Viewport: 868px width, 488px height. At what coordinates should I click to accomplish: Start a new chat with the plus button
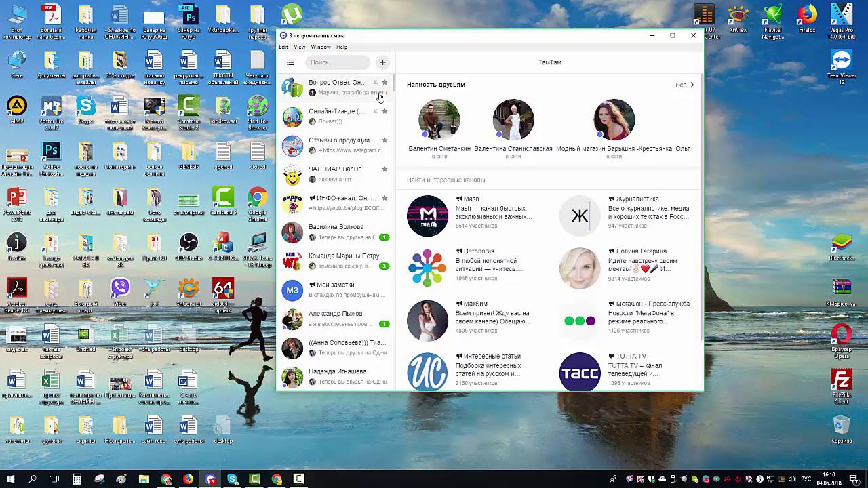(382, 62)
